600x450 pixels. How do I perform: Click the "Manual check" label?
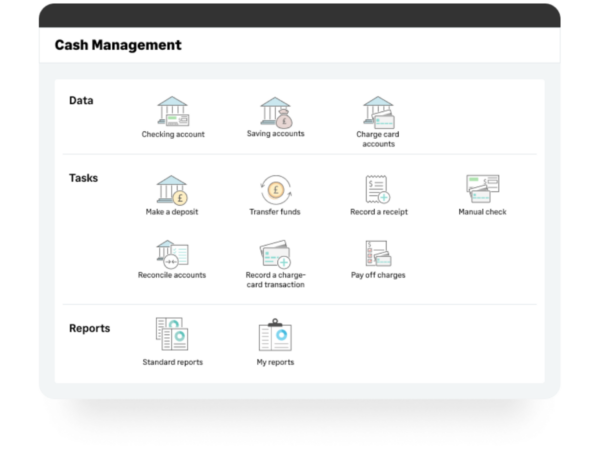point(482,212)
